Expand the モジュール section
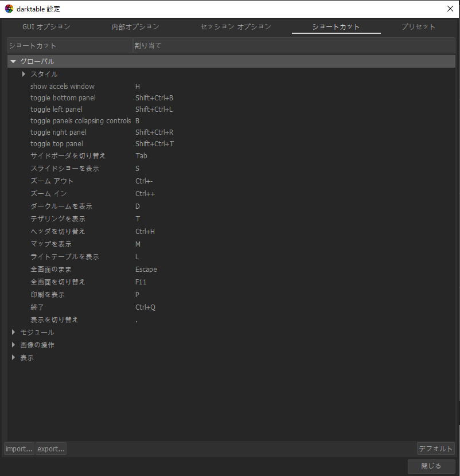The width and height of the screenshot is (460, 476). 13,332
